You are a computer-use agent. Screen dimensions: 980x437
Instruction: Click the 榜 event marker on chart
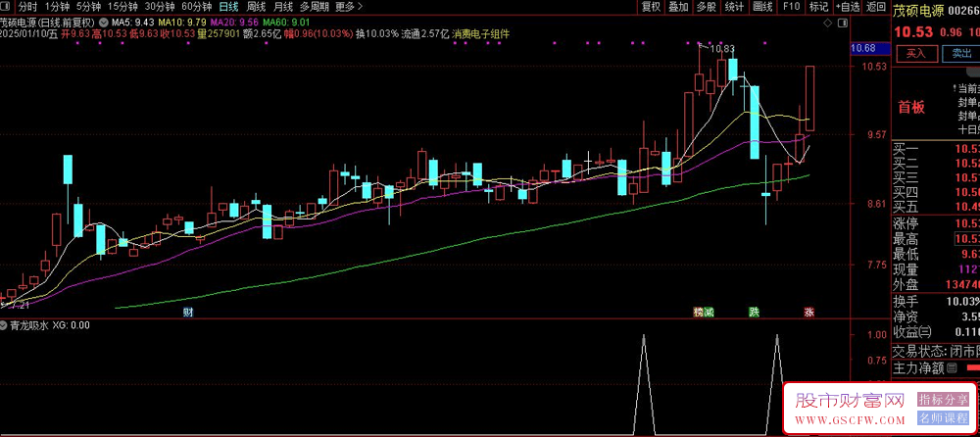click(698, 312)
